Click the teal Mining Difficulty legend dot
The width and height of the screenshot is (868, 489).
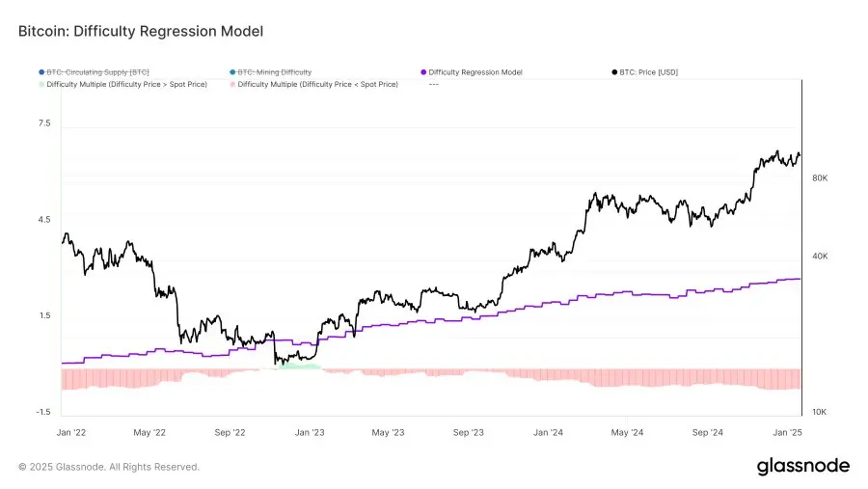231,71
